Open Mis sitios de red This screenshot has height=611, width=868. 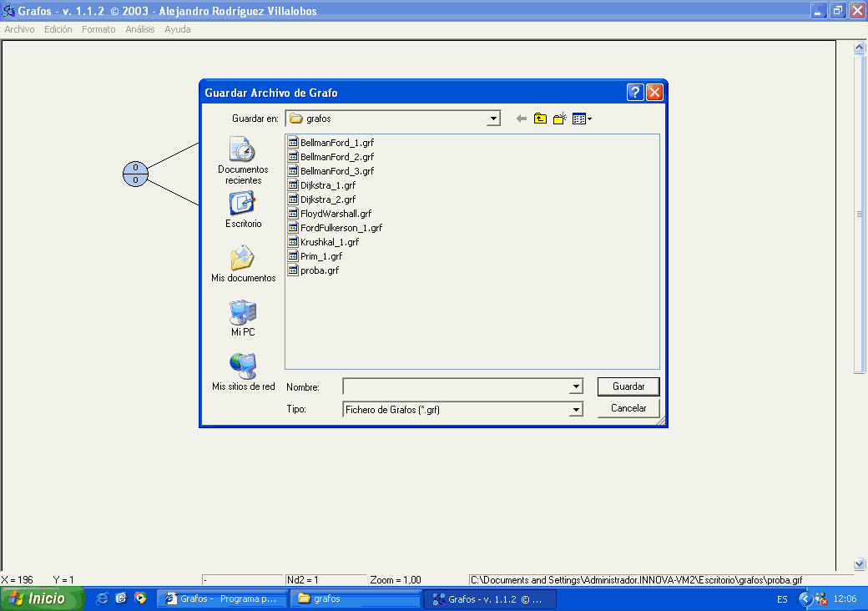pos(243,372)
